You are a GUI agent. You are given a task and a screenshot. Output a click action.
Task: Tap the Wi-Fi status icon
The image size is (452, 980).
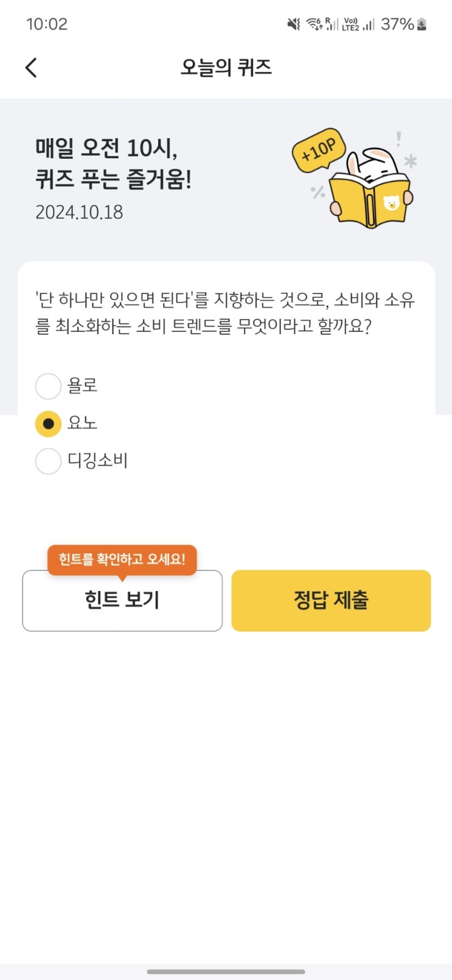click(x=314, y=24)
